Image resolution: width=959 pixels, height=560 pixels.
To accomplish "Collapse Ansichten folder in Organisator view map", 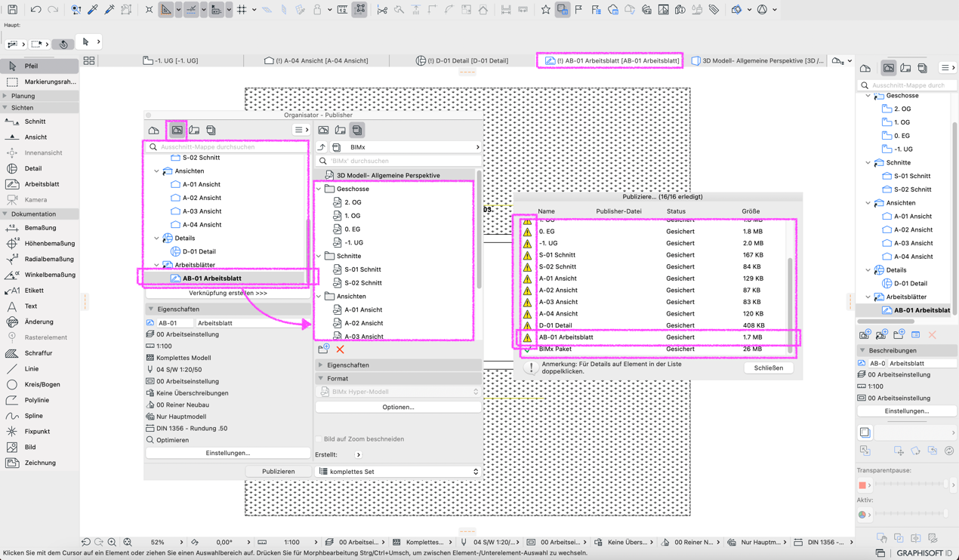I will pyautogui.click(x=157, y=171).
